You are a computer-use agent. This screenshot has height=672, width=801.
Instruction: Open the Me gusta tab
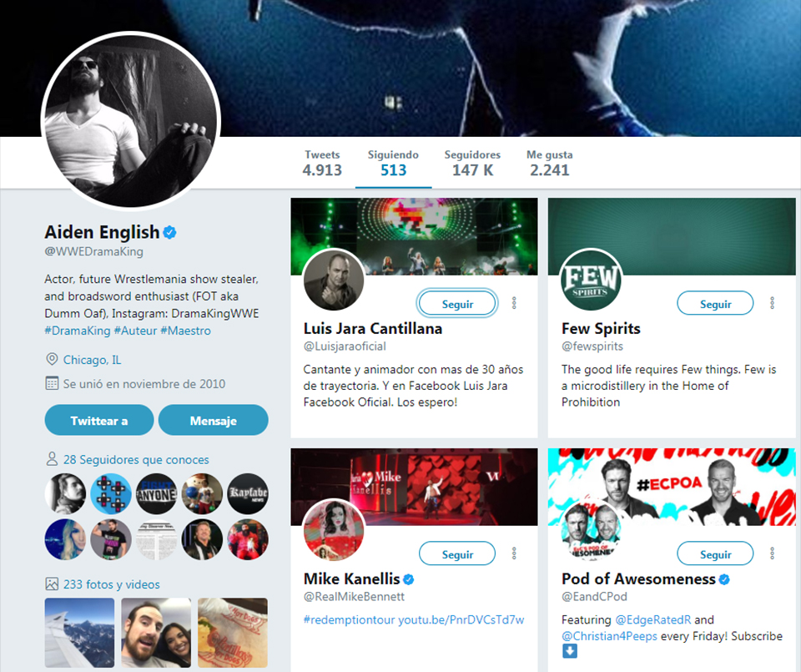coord(549,163)
